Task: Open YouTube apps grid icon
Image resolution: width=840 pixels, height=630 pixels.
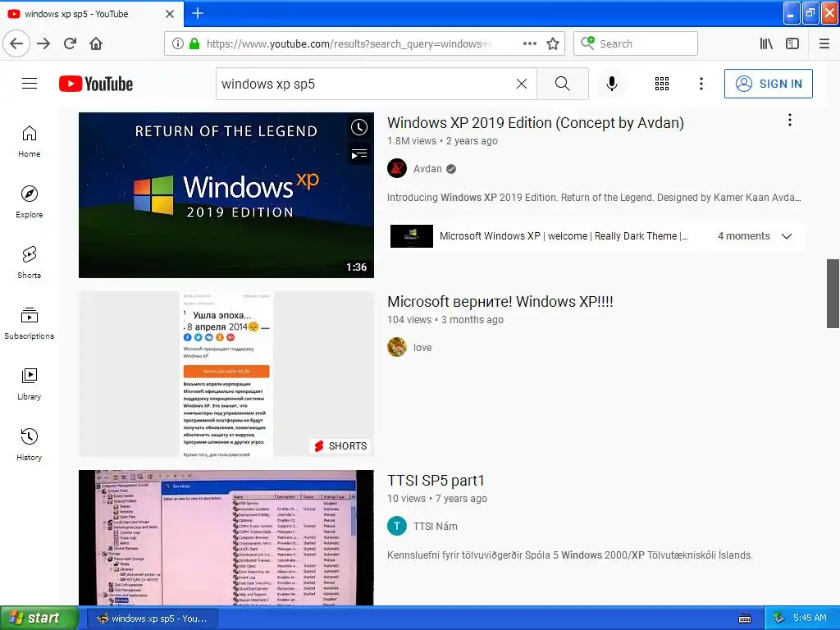Action: click(x=662, y=84)
